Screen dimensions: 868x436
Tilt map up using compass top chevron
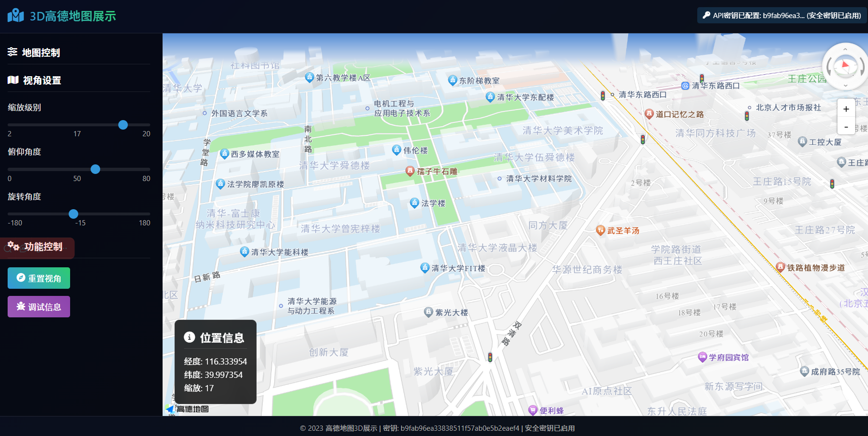click(x=845, y=49)
